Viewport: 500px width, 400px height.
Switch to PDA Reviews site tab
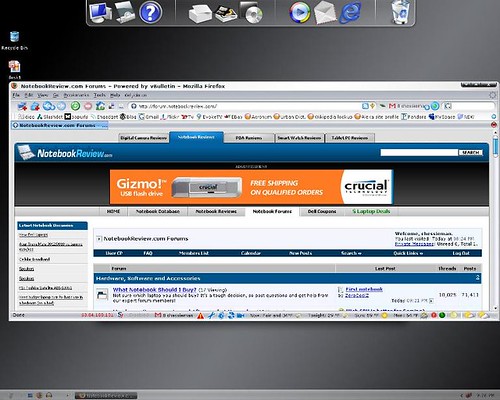[249, 138]
